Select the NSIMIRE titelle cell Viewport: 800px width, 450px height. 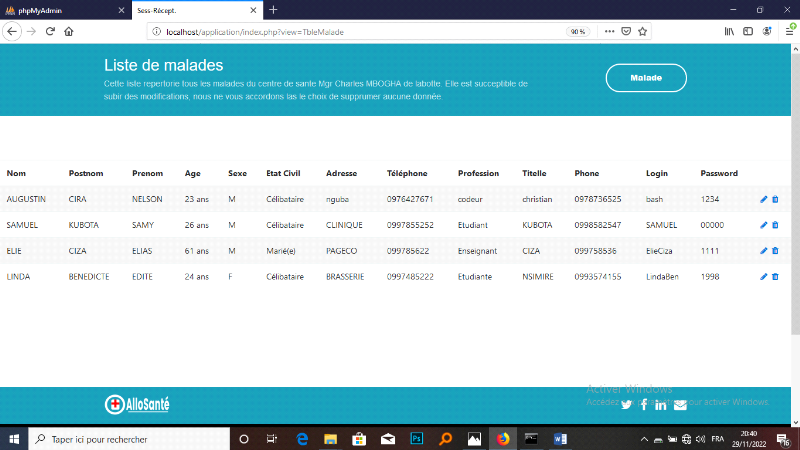tap(538, 277)
